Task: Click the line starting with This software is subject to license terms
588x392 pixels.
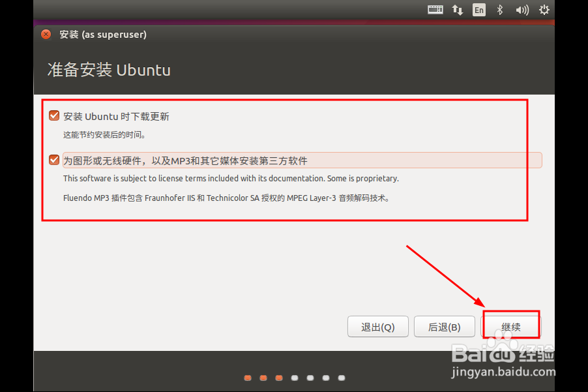Action: click(x=231, y=179)
